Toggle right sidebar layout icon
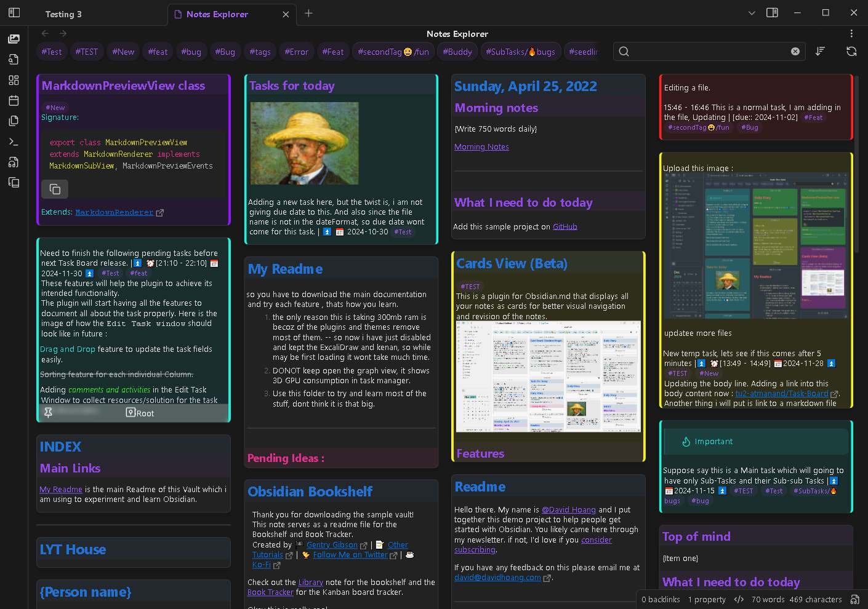This screenshot has width=868, height=609. pos(772,12)
